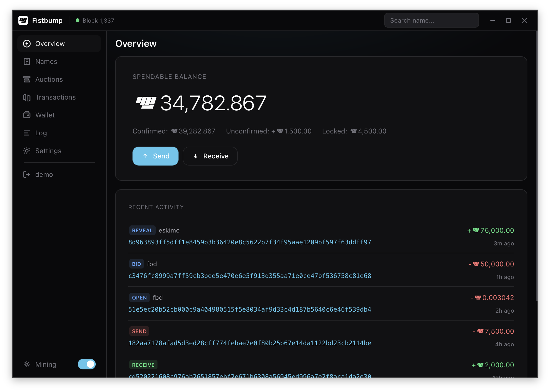Click the logout icon next to demo
Viewport: 550px width, 392px height.
click(x=27, y=174)
